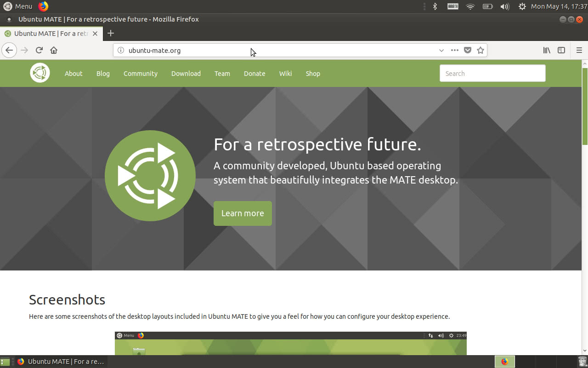
Task: Open the Community menu item
Action: (141, 73)
